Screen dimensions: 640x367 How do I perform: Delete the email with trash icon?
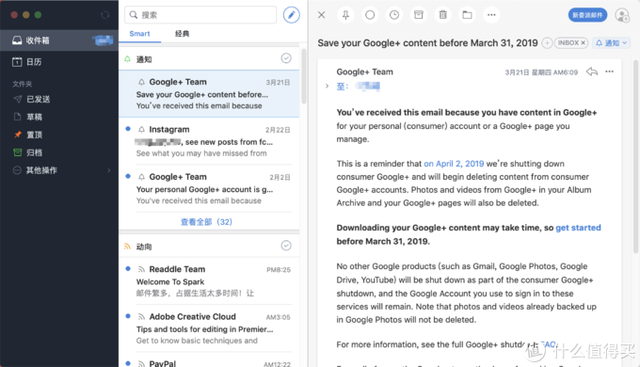[x=443, y=15]
